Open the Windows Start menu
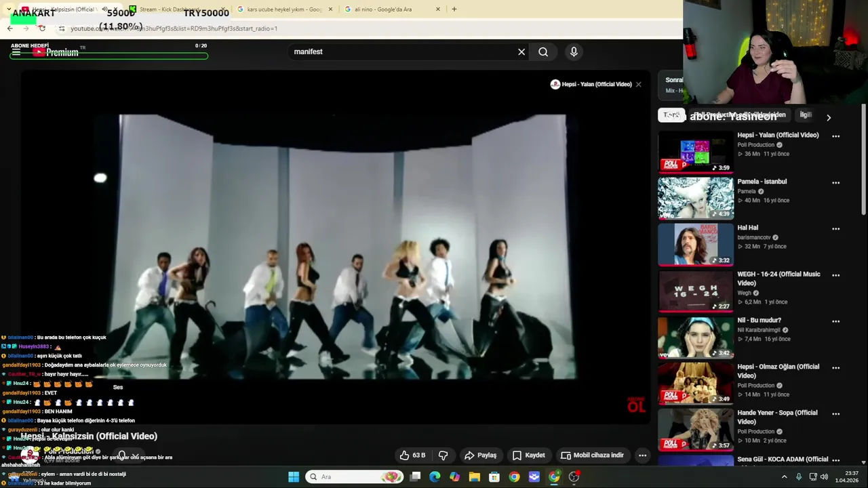 pyautogui.click(x=294, y=476)
